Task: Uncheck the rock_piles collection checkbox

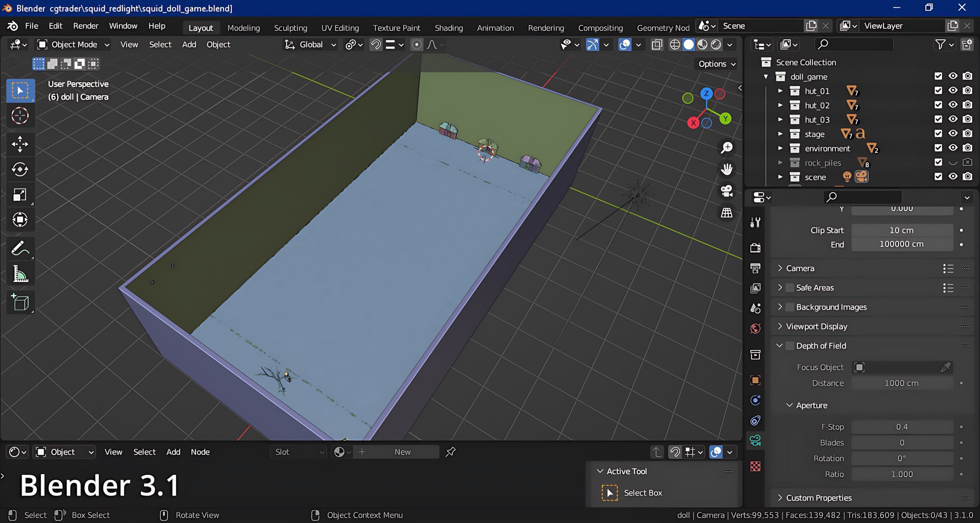Action: pos(938,163)
